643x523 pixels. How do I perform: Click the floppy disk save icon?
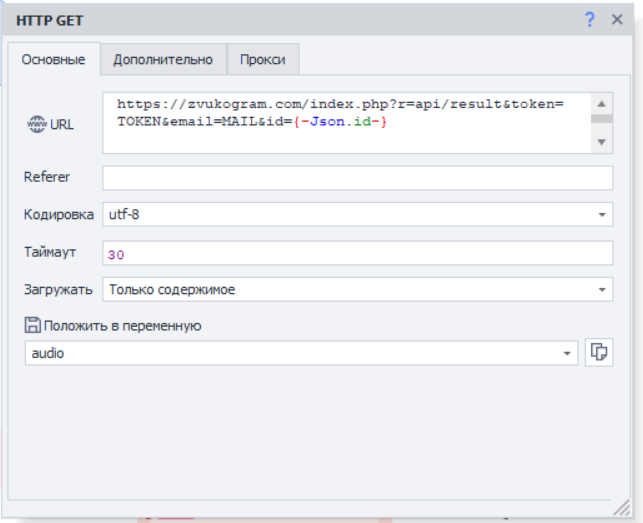click(x=33, y=325)
